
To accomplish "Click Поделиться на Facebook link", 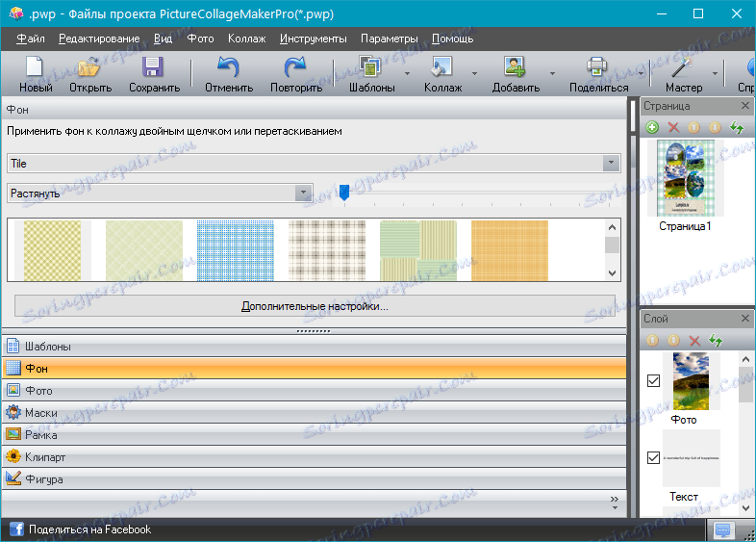I will tap(89, 529).
